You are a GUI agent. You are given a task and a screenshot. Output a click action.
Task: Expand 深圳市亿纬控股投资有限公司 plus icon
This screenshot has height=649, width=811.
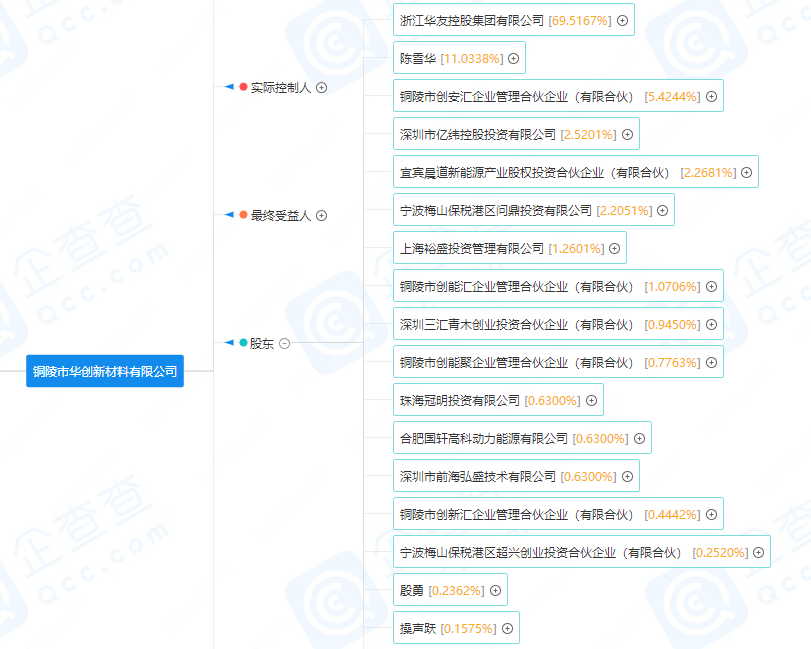[627, 133]
